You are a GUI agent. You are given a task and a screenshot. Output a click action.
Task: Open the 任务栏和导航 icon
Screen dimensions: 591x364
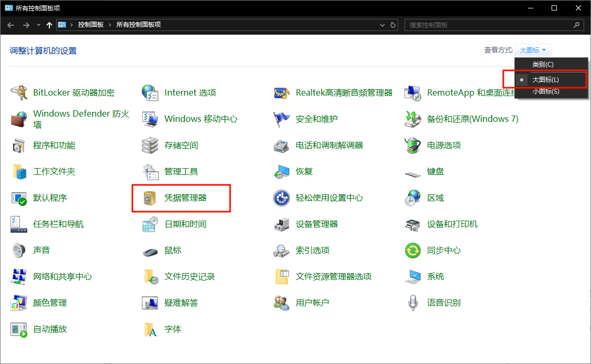19,224
